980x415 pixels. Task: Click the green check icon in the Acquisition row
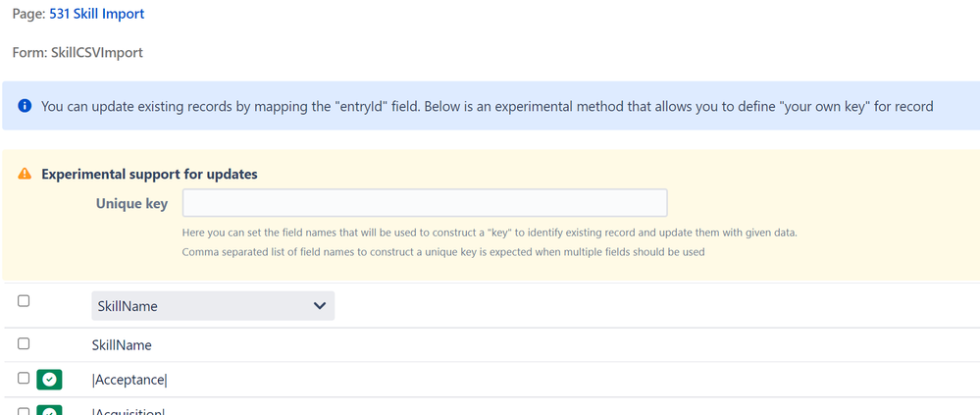click(x=49, y=411)
